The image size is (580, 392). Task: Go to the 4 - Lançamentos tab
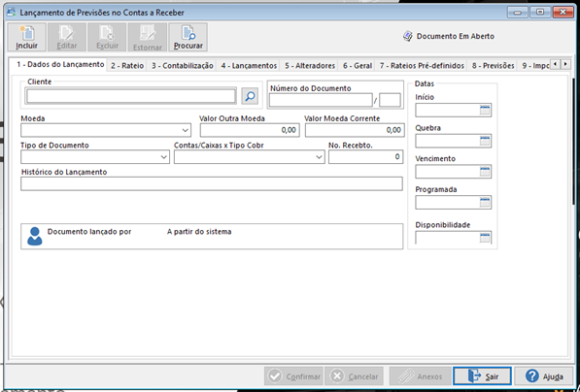coord(249,66)
